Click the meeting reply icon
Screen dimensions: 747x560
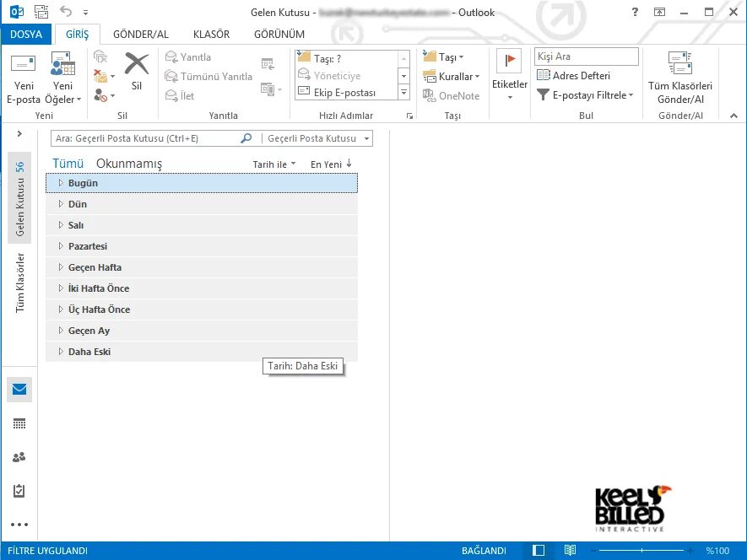click(268, 64)
